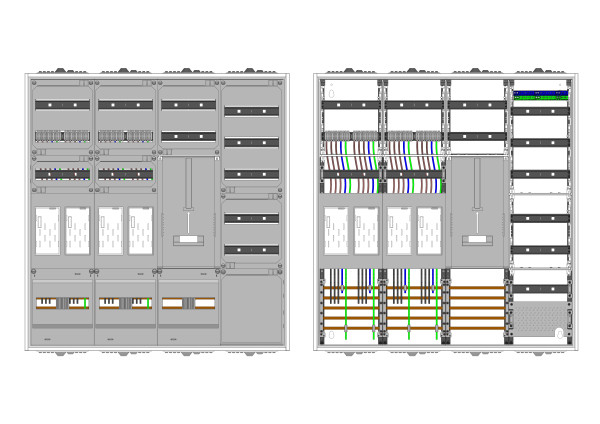The width and height of the screenshot is (600, 424).
Task: Select the second meter window in left cabinet
Action: click(77, 231)
